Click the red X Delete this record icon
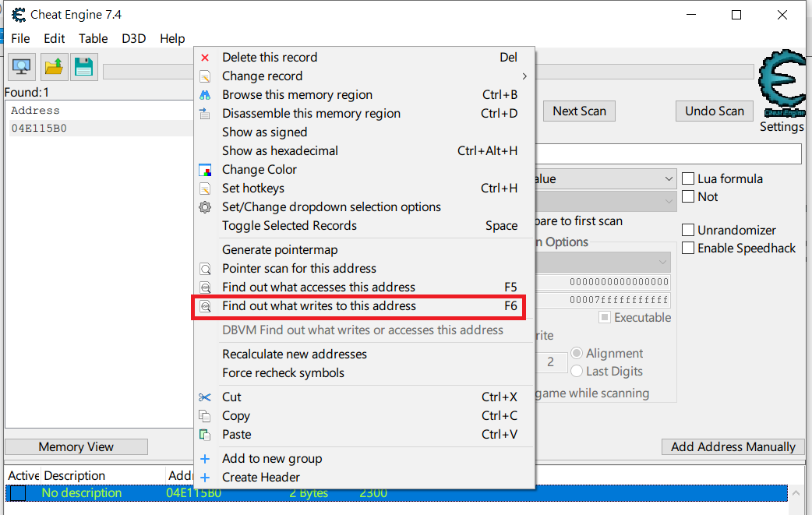Screen dimensions: 812x515 pyautogui.click(x=205, y=58)
